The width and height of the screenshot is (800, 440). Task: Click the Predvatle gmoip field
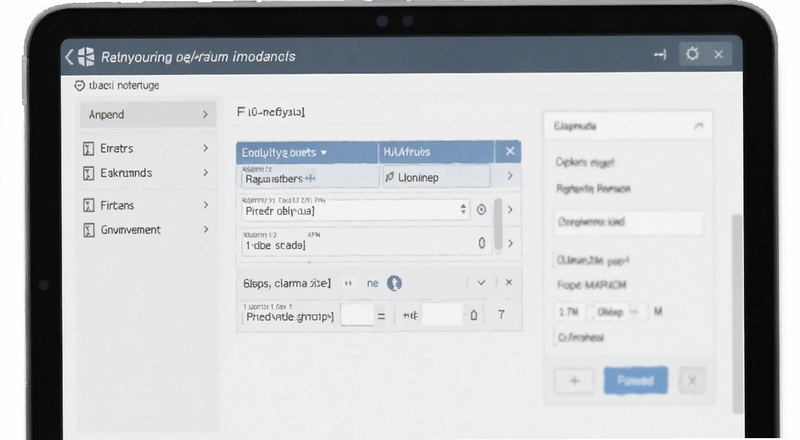coord(289,317)
